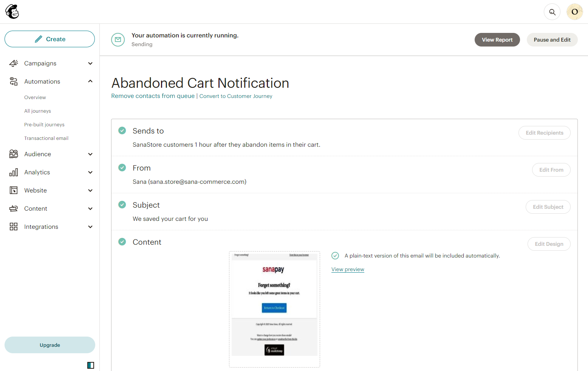Click Convert to Customer Journey link
This screenshot has width=588, height=371.
click(236, 96)
